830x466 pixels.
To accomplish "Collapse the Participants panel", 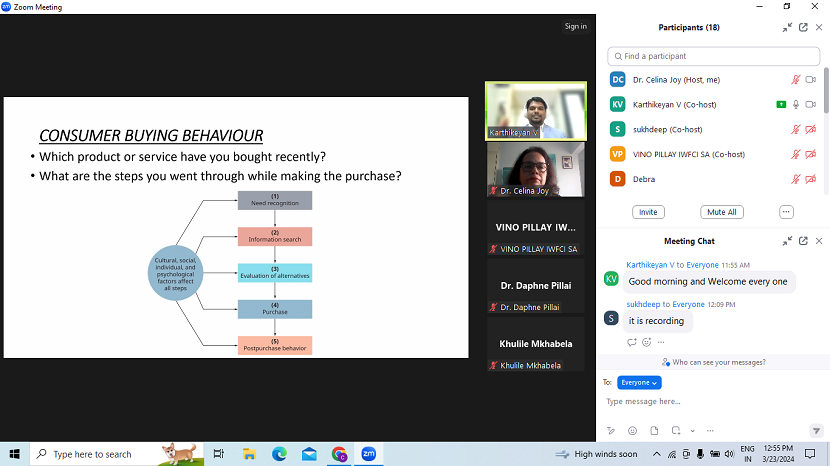I will coord(787,27).
